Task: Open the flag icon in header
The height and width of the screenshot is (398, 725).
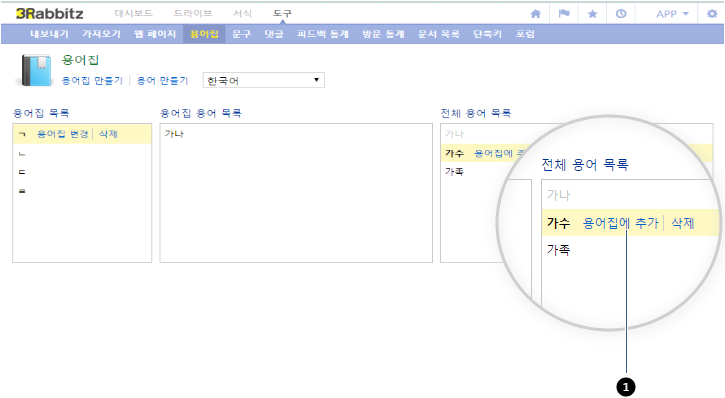Action: pos(564,14)
